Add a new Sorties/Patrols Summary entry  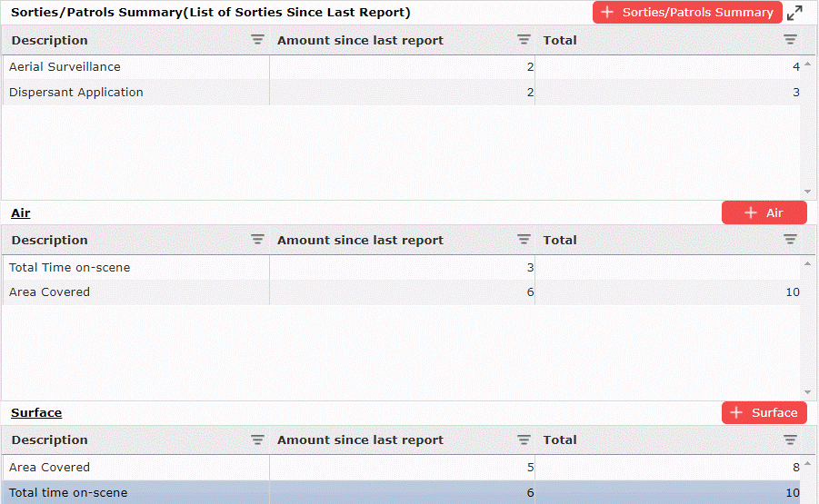click(x=687, y=13)
